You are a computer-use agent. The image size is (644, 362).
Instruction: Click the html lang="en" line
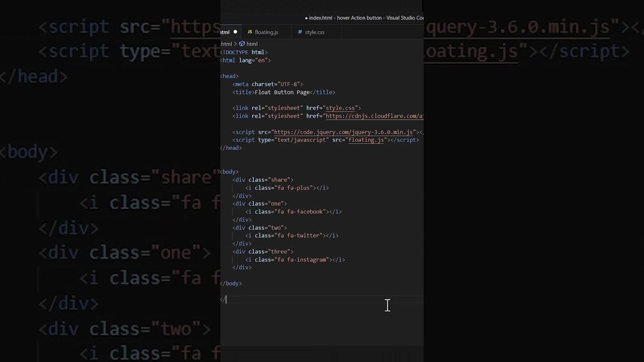[246, 60]
